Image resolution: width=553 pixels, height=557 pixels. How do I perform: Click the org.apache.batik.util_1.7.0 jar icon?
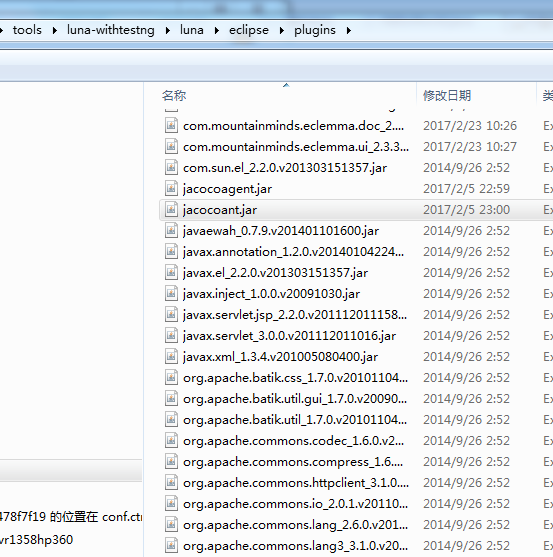tap(171, 419)
